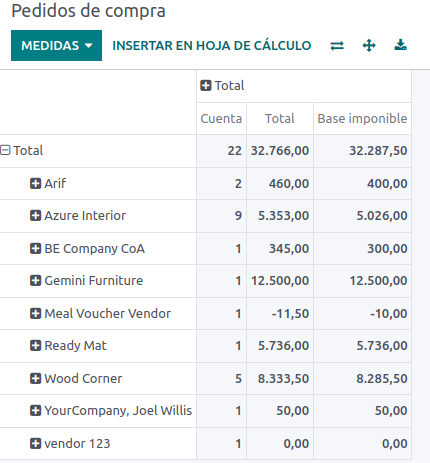Viewport: 430px width, 463px height.
Task: Click the flip axis swap icon
Action: [337, 45]
